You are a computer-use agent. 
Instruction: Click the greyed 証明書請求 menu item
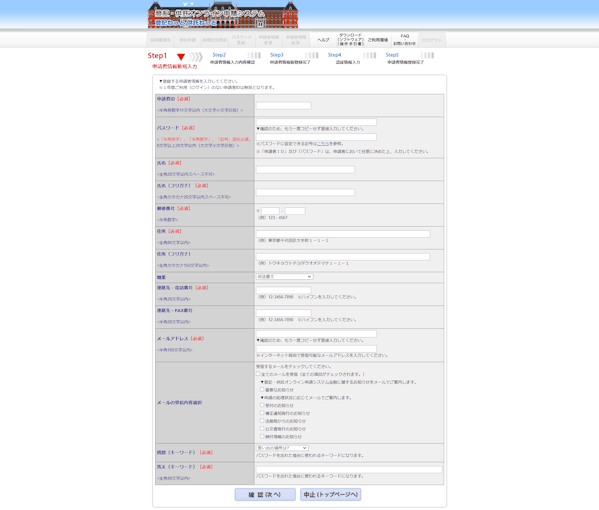[x=160, y=40]
